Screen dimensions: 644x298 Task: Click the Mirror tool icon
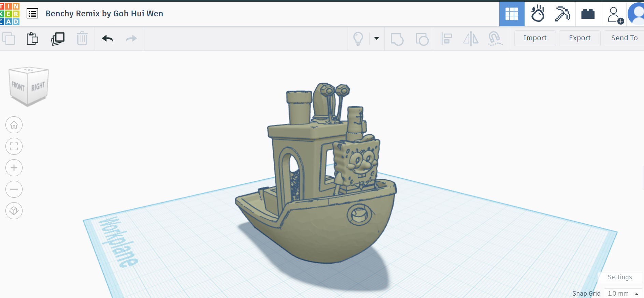point(471,39)
